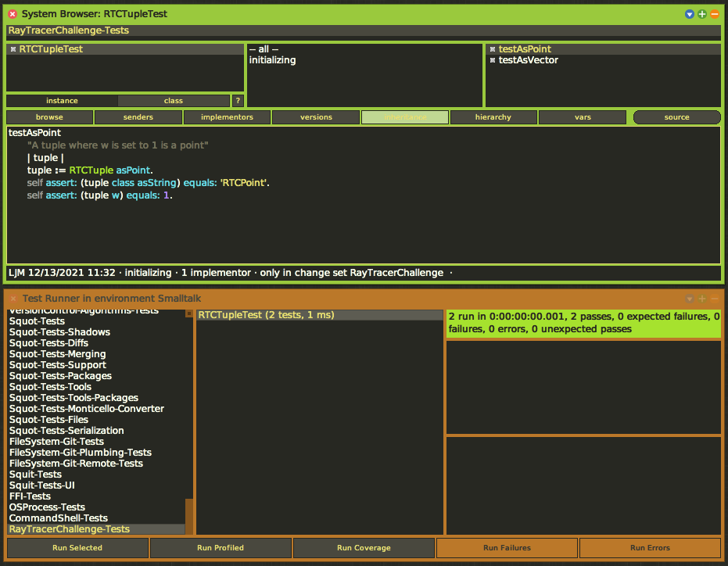Select Squot-Tests-Tools-Packages category
The width and height of the screenshot is (728, 566).
pyautogui.click(x=96, y=398)
